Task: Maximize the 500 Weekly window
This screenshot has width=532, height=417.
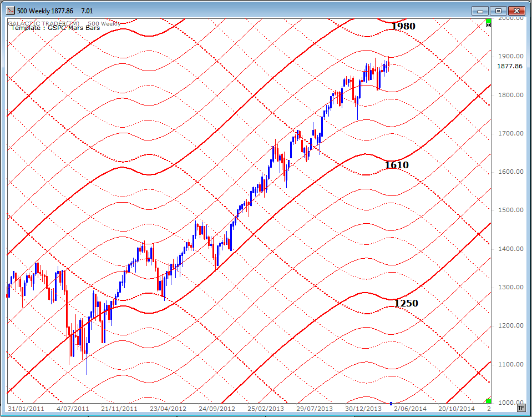Action: pos(498,11)
